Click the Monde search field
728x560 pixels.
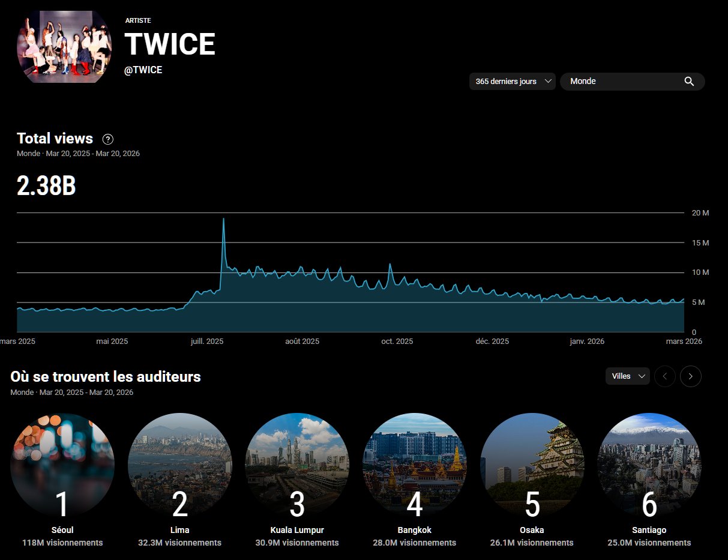point(633,82)
